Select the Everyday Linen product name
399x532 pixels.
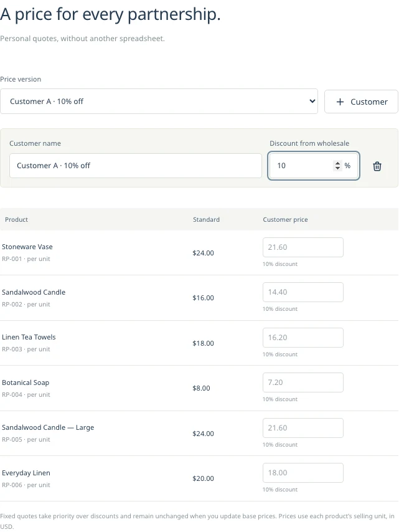pyautogui.click(x=26, y=473)
